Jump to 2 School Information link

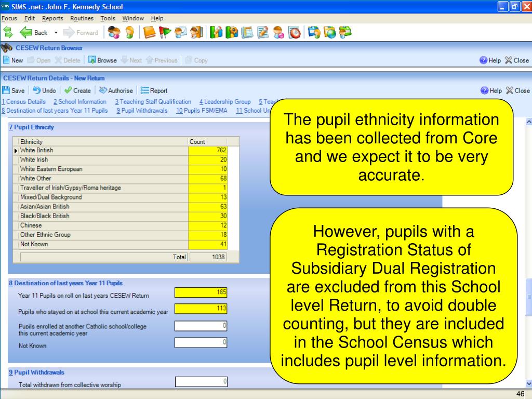[79, 102]
